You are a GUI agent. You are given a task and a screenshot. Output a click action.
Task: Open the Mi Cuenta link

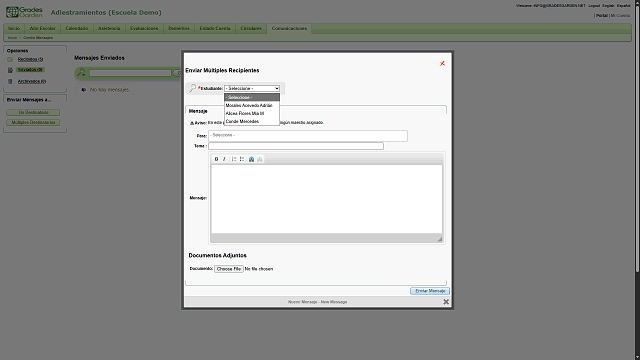[620, 16]
